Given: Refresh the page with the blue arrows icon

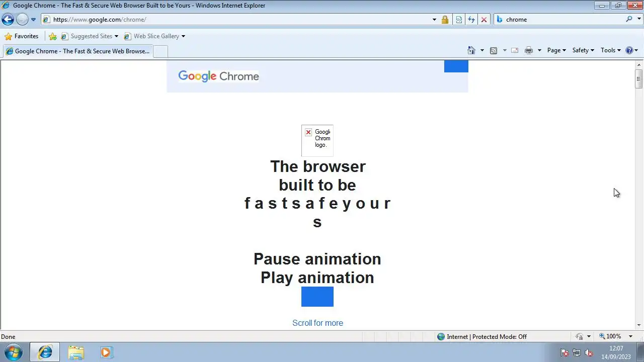Looking at the screenshot, I should coord(471,20).
